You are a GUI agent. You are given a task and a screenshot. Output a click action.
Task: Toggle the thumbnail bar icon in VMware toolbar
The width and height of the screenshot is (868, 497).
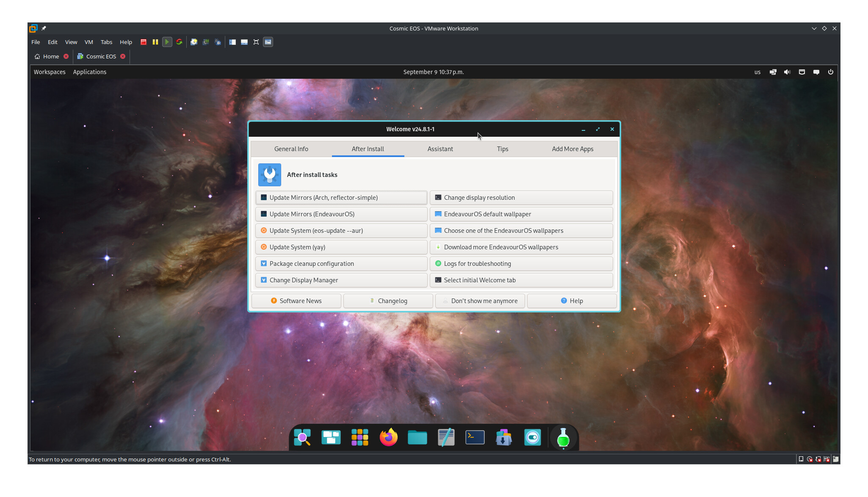(244, 42)
